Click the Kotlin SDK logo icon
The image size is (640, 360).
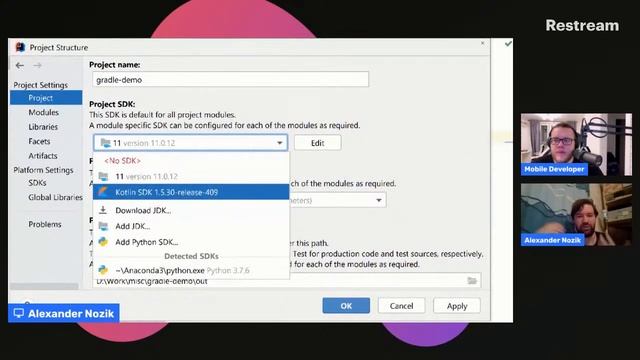coord(103,192)
